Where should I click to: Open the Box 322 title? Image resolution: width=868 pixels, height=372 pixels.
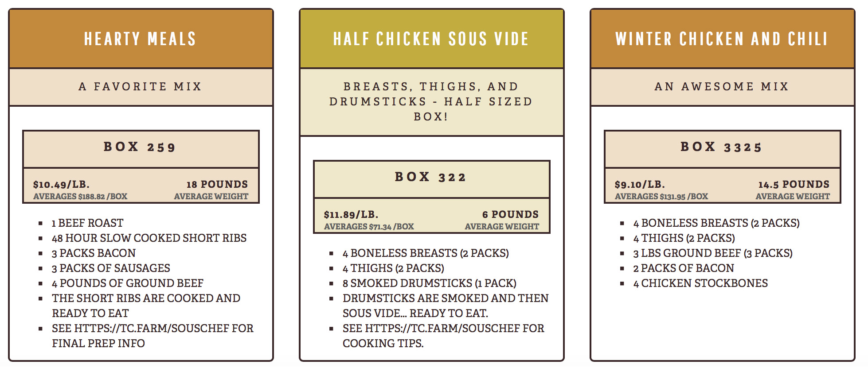point(431,177)
